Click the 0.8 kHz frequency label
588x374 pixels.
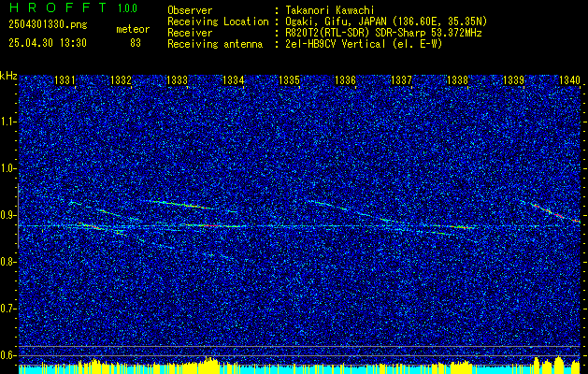click(x=7, y=262)
